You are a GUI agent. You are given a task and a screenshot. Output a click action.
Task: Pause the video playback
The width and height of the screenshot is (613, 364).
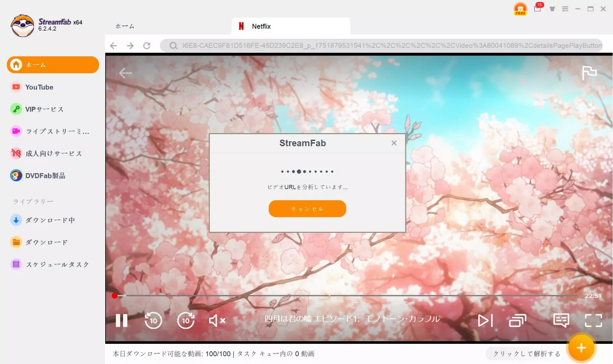tap(121, 320)
